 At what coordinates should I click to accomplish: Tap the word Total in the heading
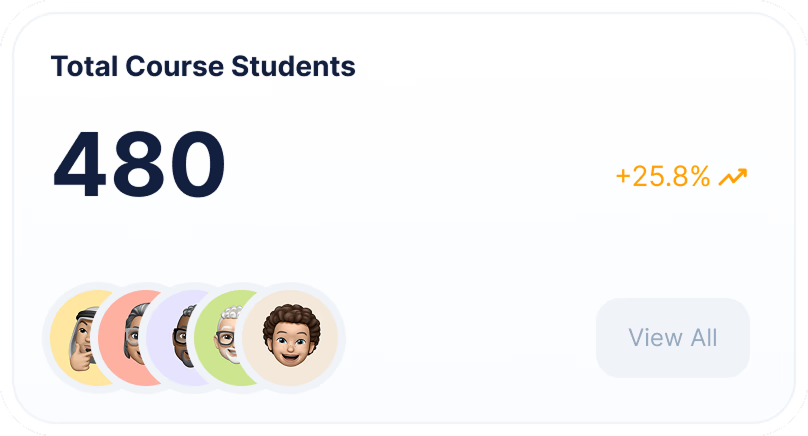point(84,66)
